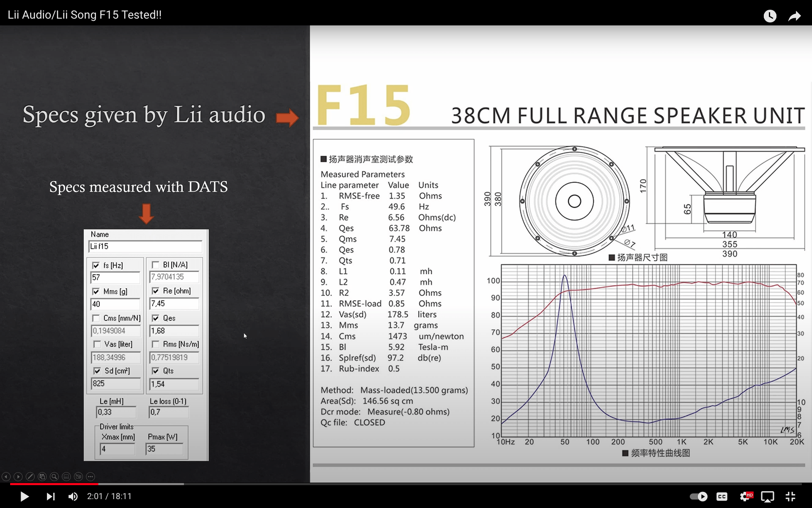Click the Le [mH] field showing 0,33

coord(116,412)
